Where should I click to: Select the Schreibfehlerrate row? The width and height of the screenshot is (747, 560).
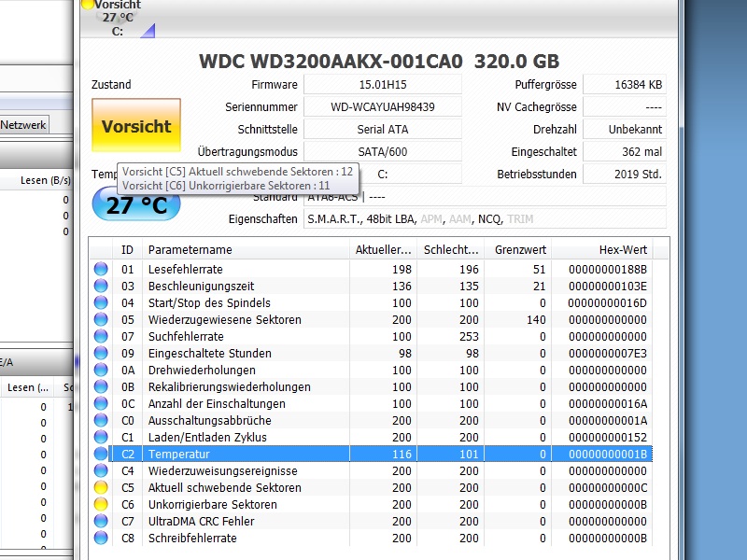coord(372,538)
